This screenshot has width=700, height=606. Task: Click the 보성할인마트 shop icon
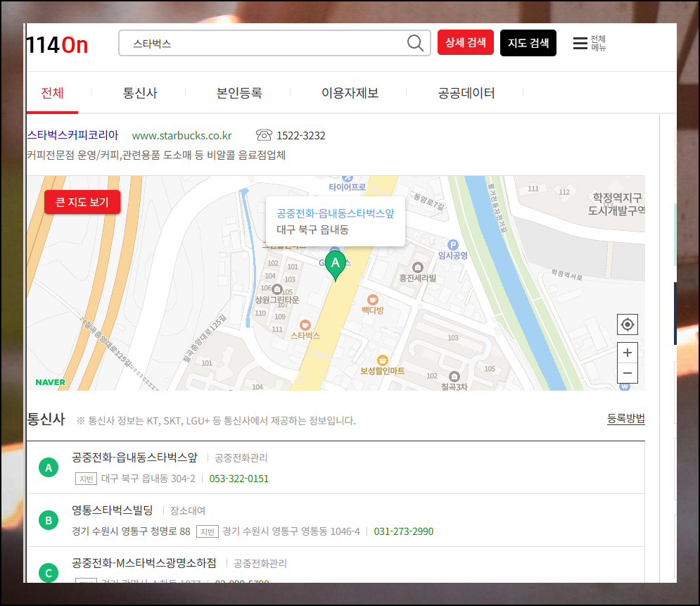click(x=383, y=360)
